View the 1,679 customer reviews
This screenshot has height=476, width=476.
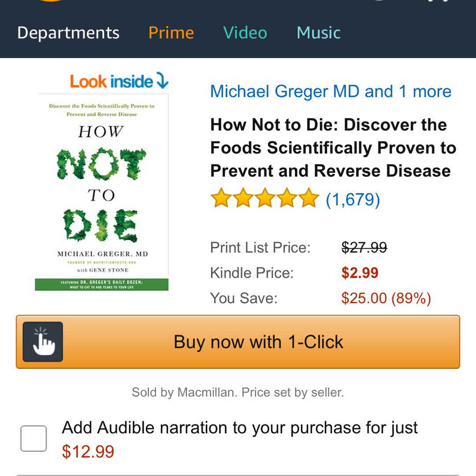353,200
